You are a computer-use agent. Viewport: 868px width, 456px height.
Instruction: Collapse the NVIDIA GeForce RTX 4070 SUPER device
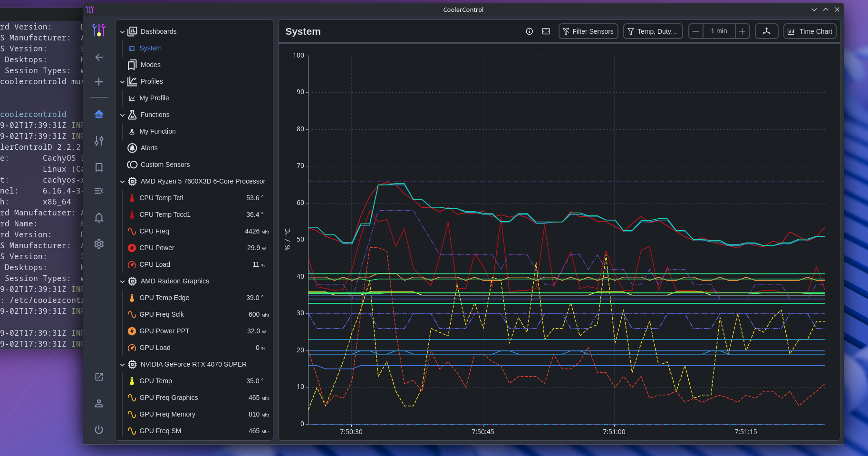(122, 365)
